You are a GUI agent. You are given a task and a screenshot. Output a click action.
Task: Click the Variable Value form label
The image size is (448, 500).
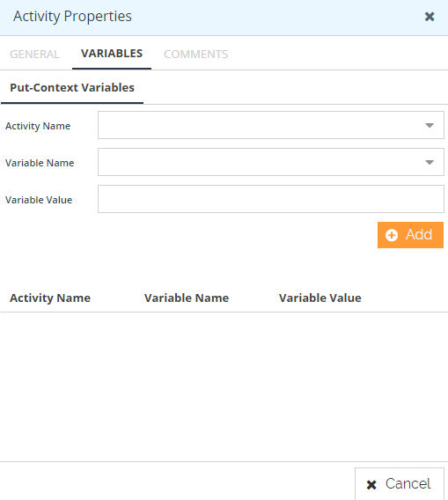tap(39, 200)
